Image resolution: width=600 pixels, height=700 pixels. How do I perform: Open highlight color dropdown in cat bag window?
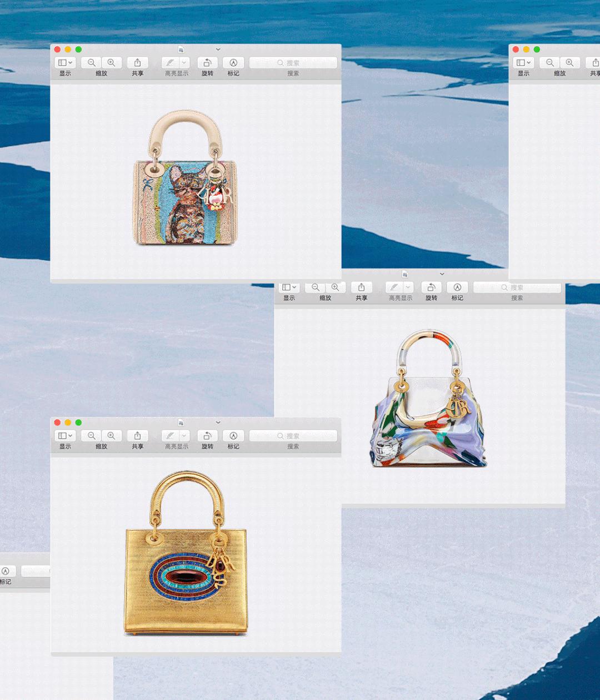(184, 63)
